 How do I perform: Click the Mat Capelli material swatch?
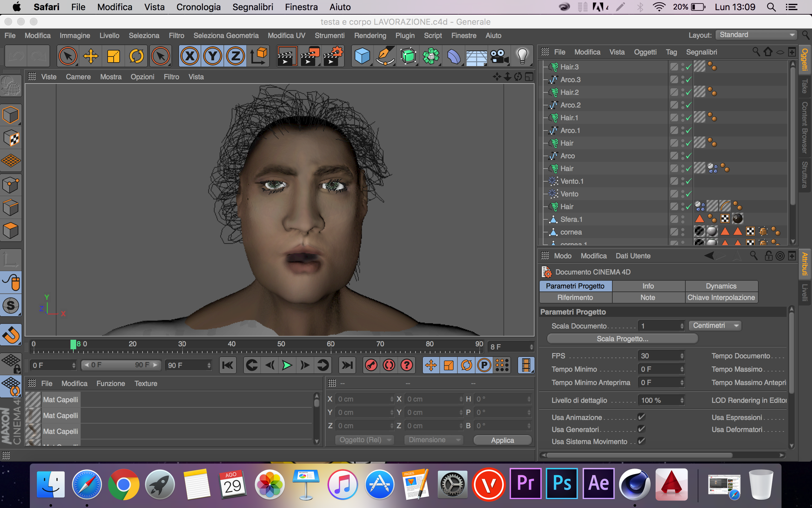point(33,400)
